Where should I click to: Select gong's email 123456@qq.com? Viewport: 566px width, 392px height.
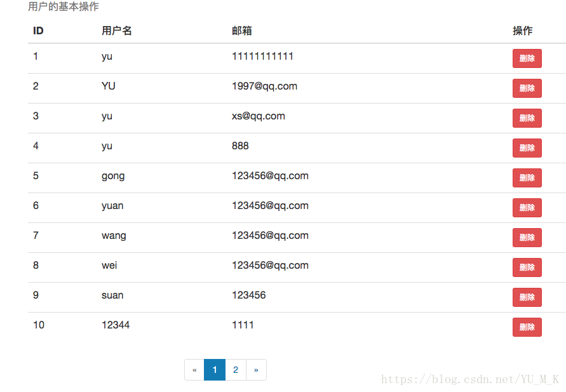(x=271, y=176)
